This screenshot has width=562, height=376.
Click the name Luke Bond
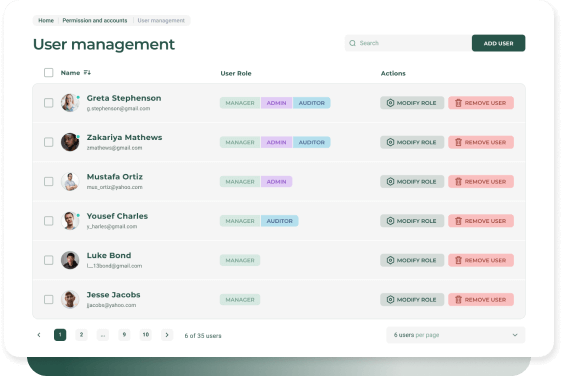click(x=109, y=255)
